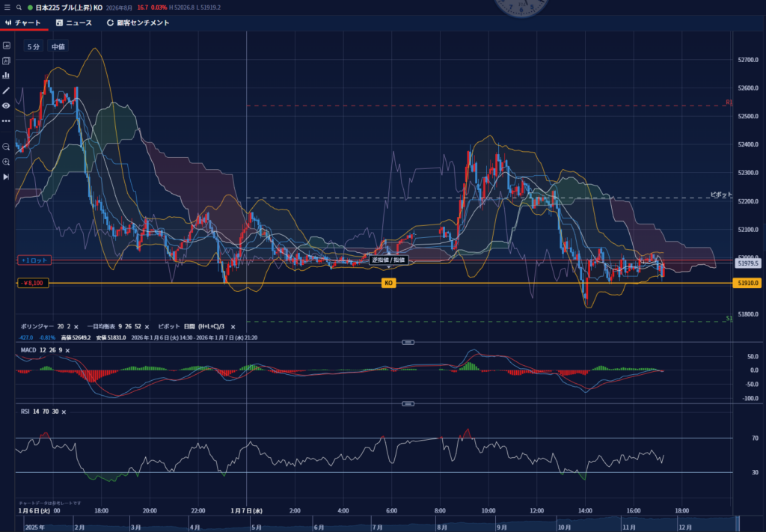This screenshot has width=766, height=532.
Task: Switch to the ニュース tab
Action: coord(74,22)
